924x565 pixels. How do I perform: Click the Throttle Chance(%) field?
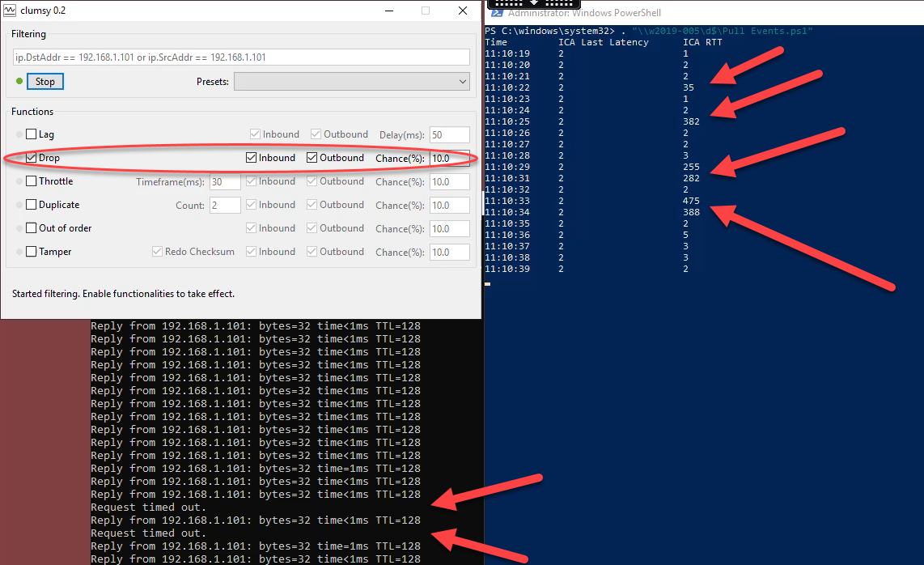[x=450, y=181]
